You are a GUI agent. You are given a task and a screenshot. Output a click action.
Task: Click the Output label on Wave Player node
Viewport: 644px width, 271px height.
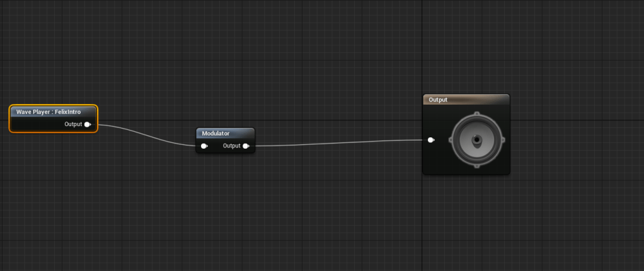(73, 124)
